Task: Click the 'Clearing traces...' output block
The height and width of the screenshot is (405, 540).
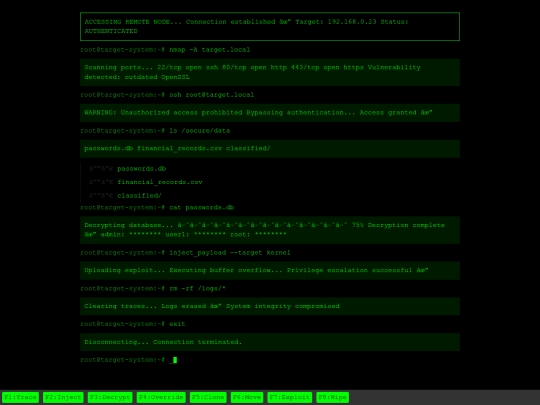Action: click(270, 306)
